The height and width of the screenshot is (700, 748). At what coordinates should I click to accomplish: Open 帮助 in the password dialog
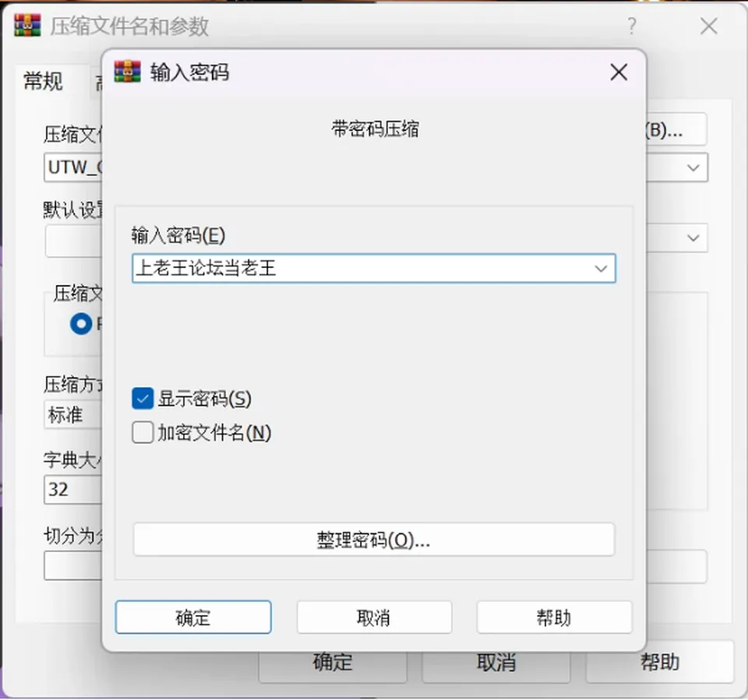(x=554, y=617)
